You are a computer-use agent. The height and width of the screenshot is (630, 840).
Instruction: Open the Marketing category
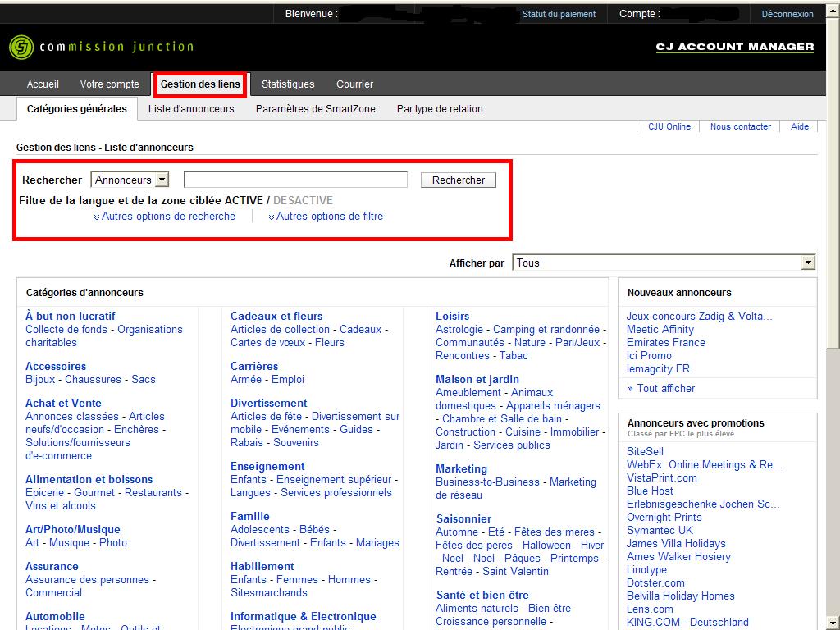(461, 468)
